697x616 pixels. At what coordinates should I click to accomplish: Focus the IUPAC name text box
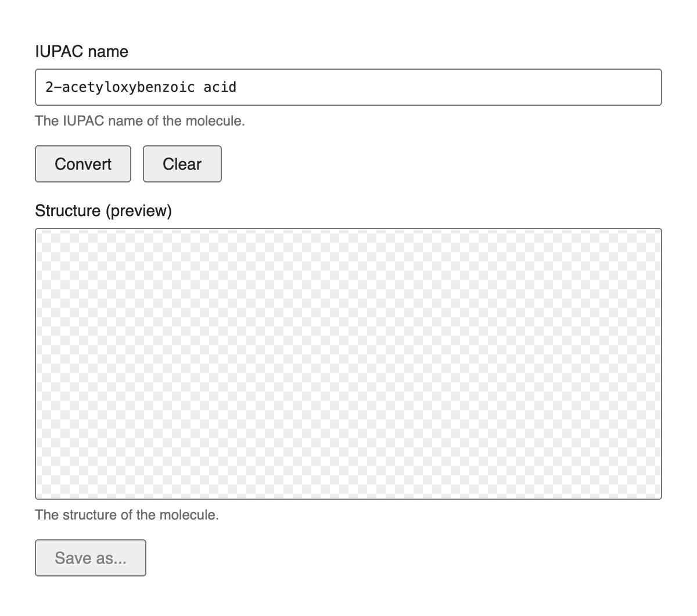pos(348,87)
